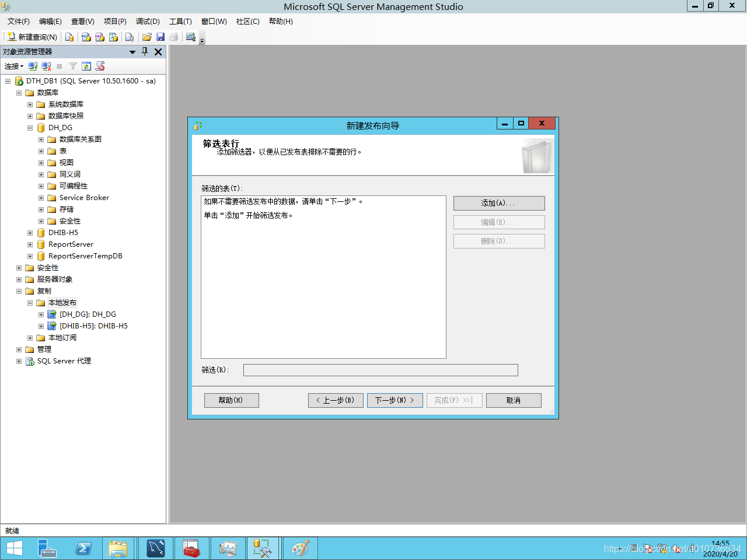The width and height of the screenshot is (747, 560).
Task: Expand the 表 folder under DH_DG
Action: click(x=41, y=151)
